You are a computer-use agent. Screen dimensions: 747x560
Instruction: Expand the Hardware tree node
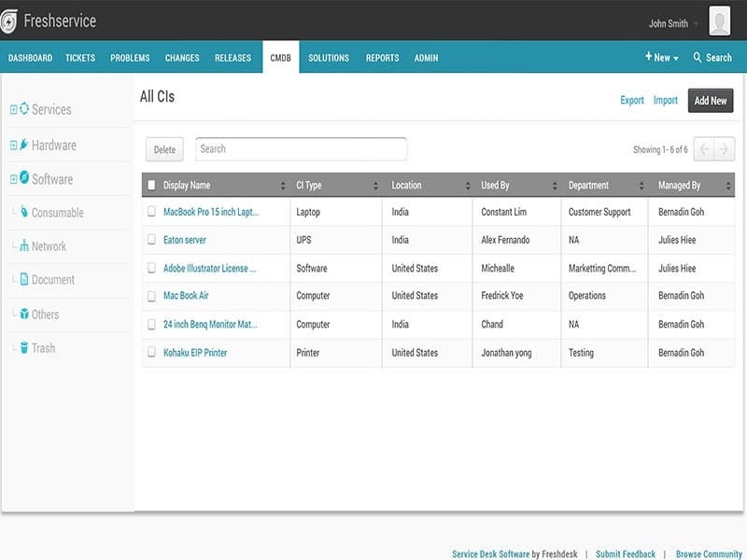(13, 146)
